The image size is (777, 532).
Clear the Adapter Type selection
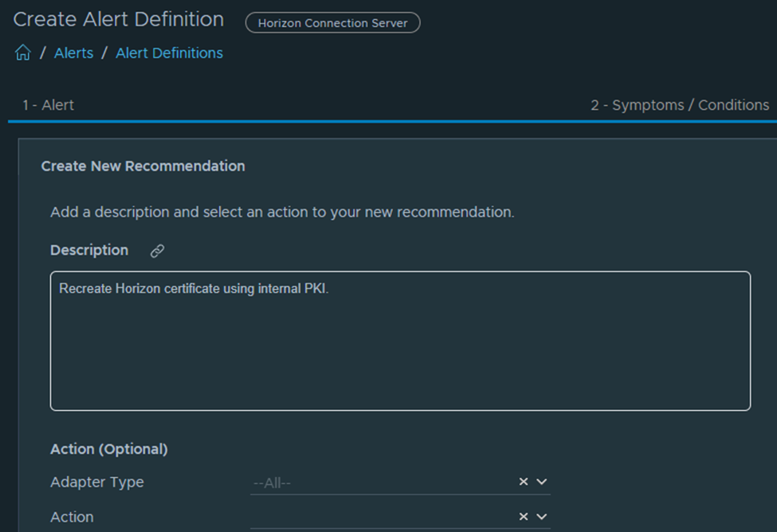(524, 482)
